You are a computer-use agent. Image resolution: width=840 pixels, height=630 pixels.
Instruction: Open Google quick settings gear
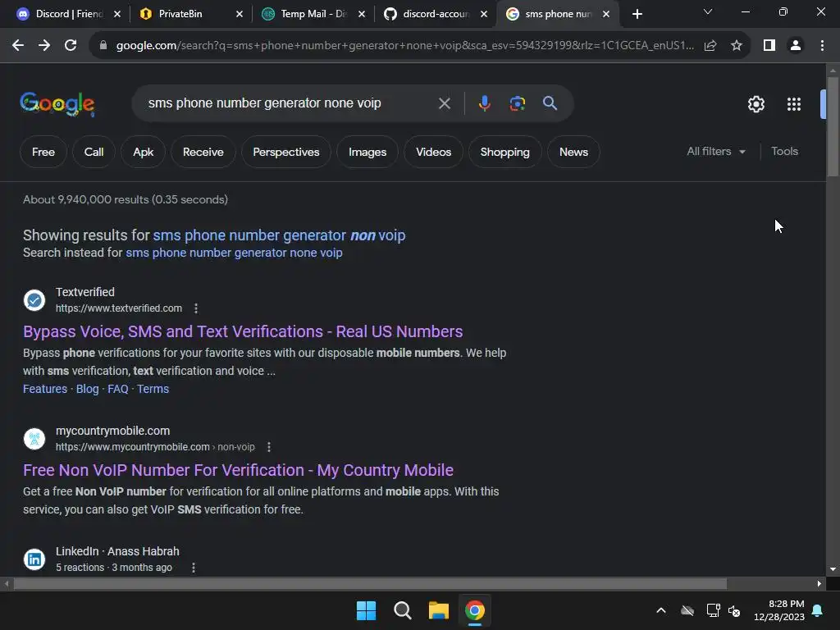(x=756, y=104)
